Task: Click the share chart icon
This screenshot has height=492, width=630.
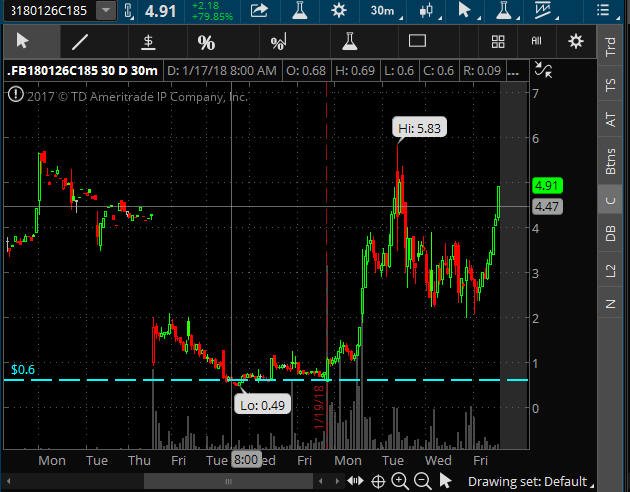Action: click(259, 10)
